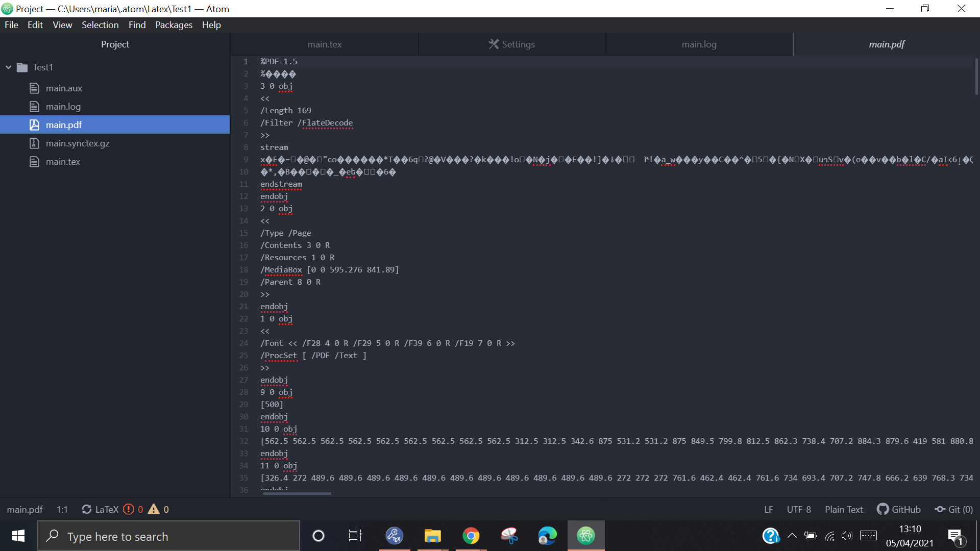Viewport: 980px width, 551px height.
Task: Switch to the main.log tab
Action: [699, 44]
